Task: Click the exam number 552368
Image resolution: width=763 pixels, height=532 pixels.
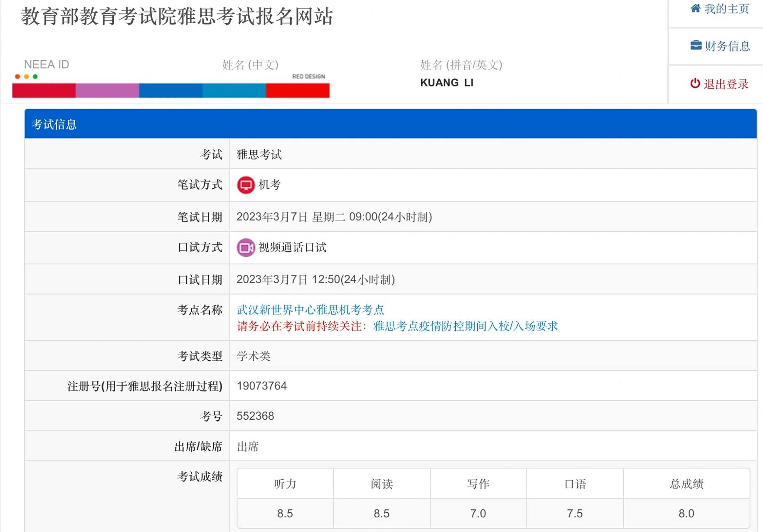Action: [255, 416]
